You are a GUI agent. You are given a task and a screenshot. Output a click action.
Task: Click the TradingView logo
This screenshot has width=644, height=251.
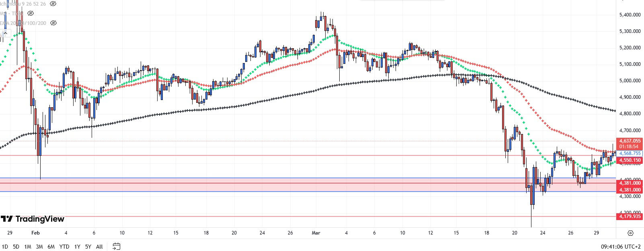click(x=33, y=219)
